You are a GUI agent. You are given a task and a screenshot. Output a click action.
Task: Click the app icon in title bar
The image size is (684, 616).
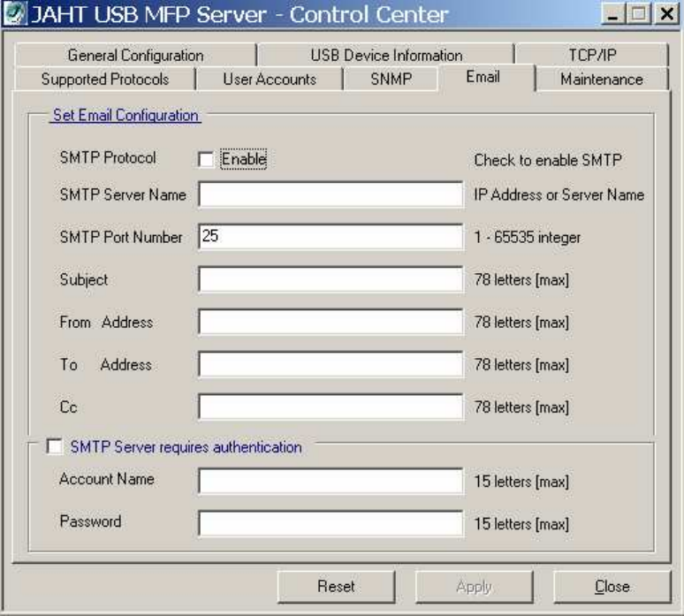16,15
